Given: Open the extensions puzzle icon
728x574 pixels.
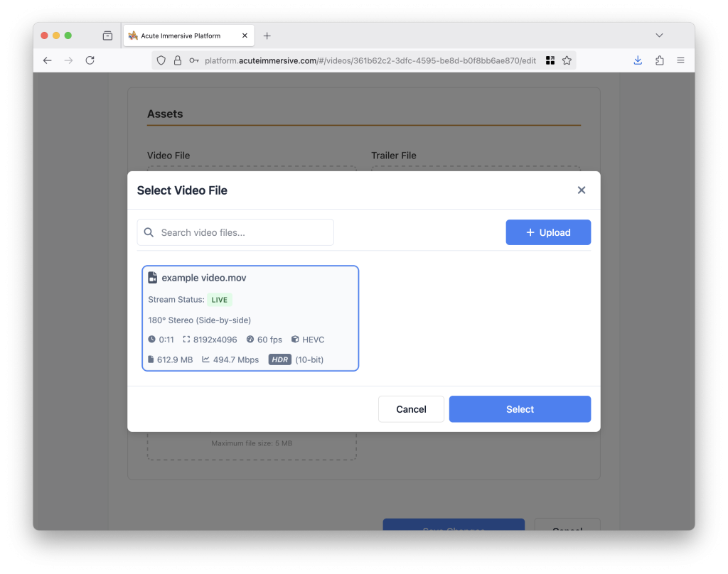Looking at the screenshot, I should 659,60.
